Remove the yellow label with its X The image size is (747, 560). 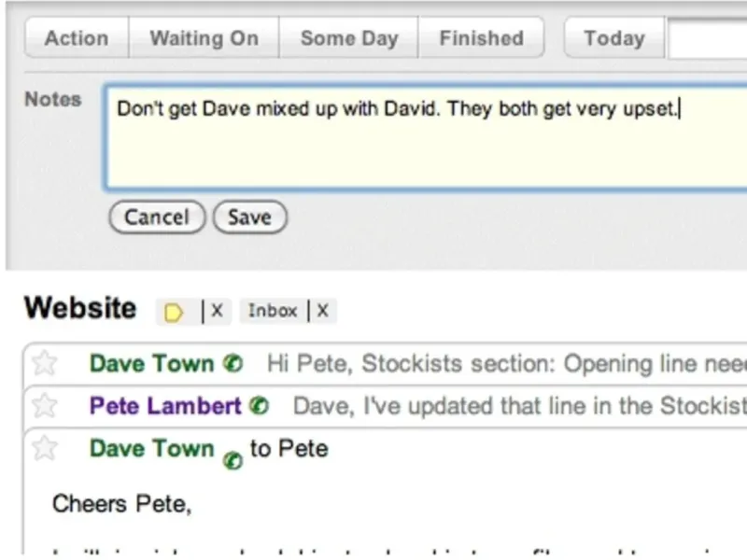click(x=217, y=312)
